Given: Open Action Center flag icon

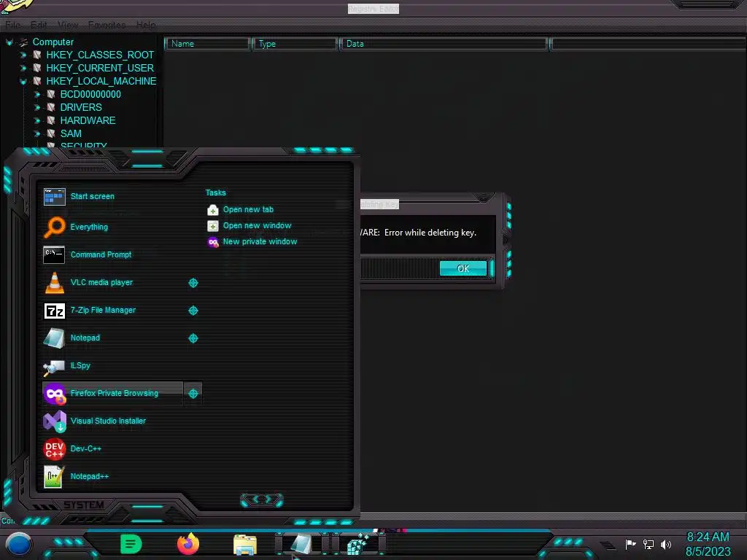Looking at the screenshot, I should (x=630, y=544).
